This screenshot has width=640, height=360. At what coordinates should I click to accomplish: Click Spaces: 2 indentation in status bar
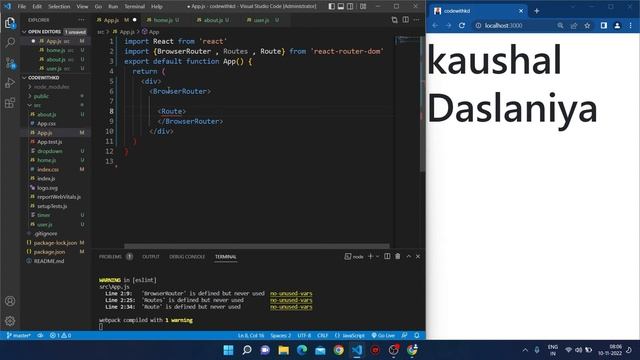point(281,336)
